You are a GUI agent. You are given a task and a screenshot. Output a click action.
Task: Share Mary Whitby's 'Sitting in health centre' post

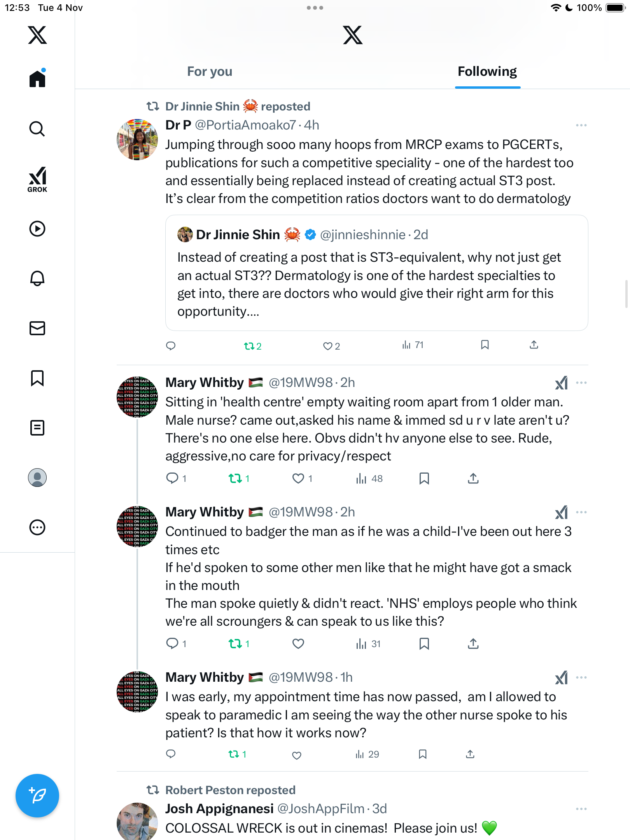click(x=473, y=478)
